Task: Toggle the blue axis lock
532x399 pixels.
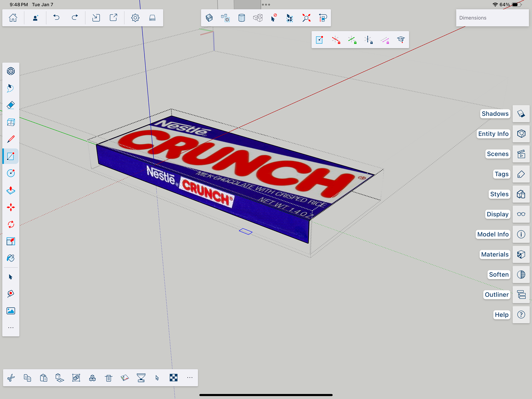Action: click(x=369, y=40)
